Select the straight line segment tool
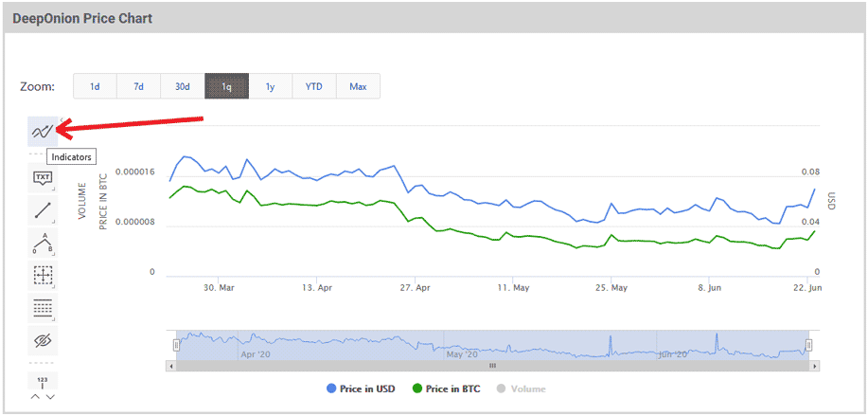 (x=43, y=210)
